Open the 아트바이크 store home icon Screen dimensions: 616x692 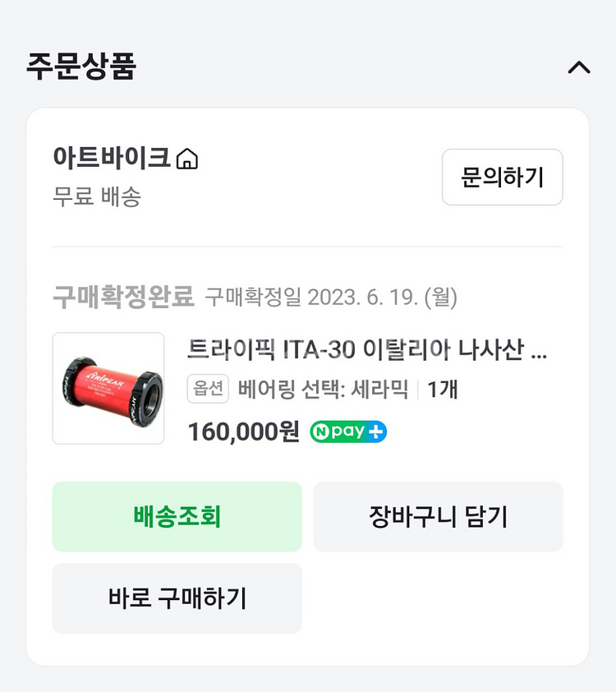click(x=187, y=159)
